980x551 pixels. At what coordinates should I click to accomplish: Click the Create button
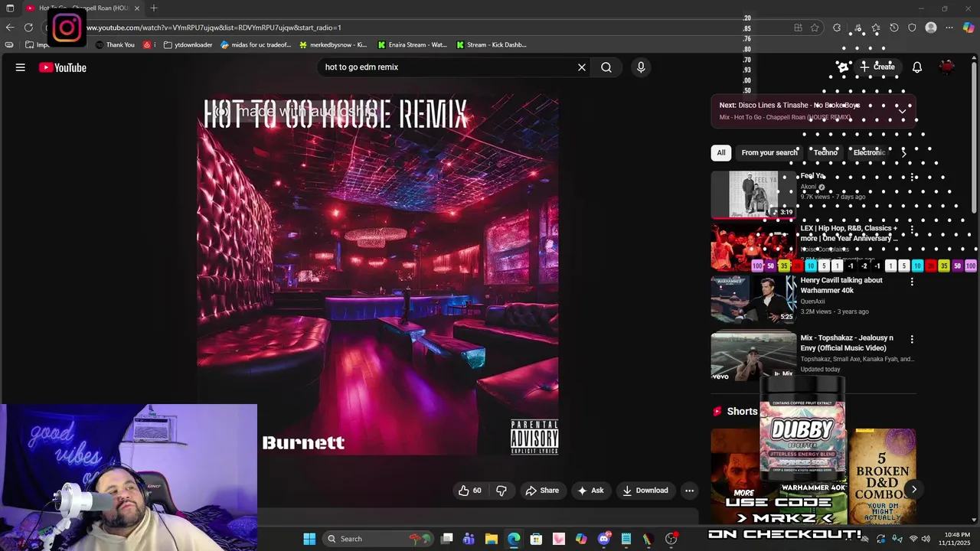pyautogui.click(x=877, y=67)
